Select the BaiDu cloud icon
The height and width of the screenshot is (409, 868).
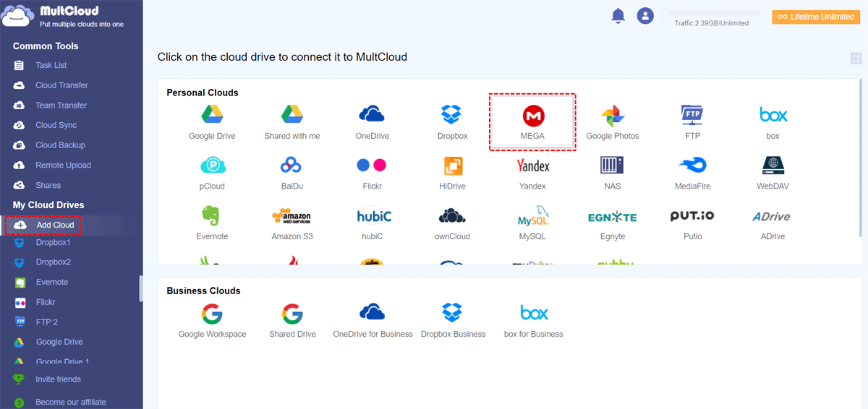tap(292, 172)
